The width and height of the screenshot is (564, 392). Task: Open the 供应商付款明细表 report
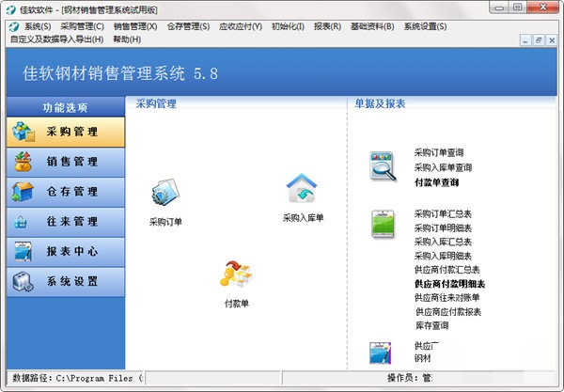tap(449, 284)
